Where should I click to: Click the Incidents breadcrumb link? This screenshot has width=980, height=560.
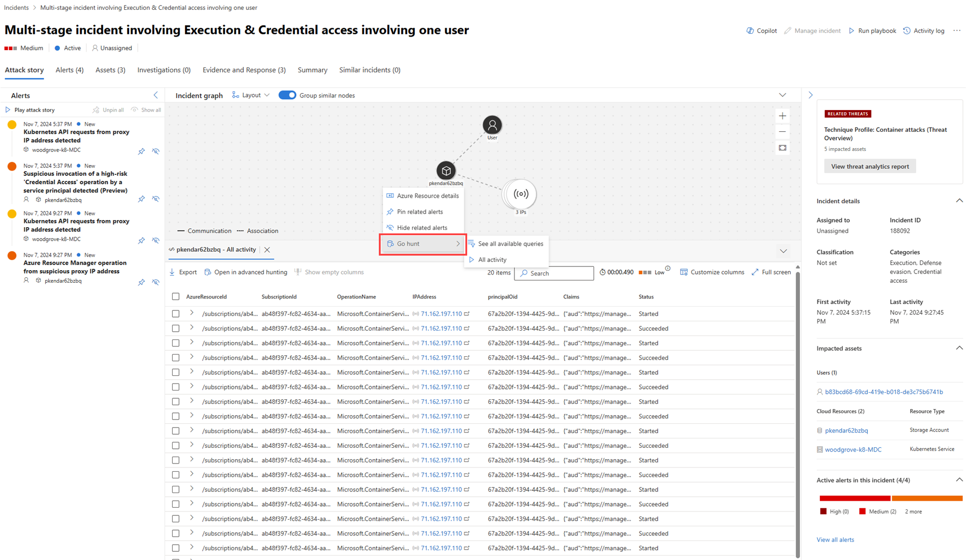click(16, 8)
